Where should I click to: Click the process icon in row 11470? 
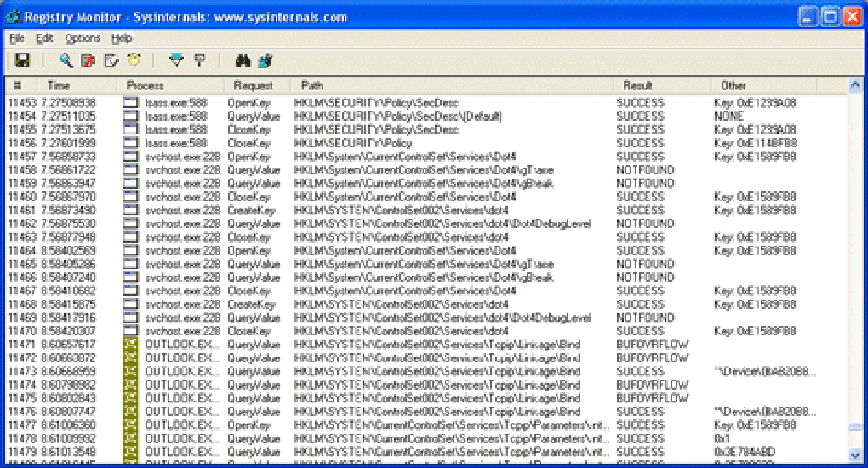[131, 331]
